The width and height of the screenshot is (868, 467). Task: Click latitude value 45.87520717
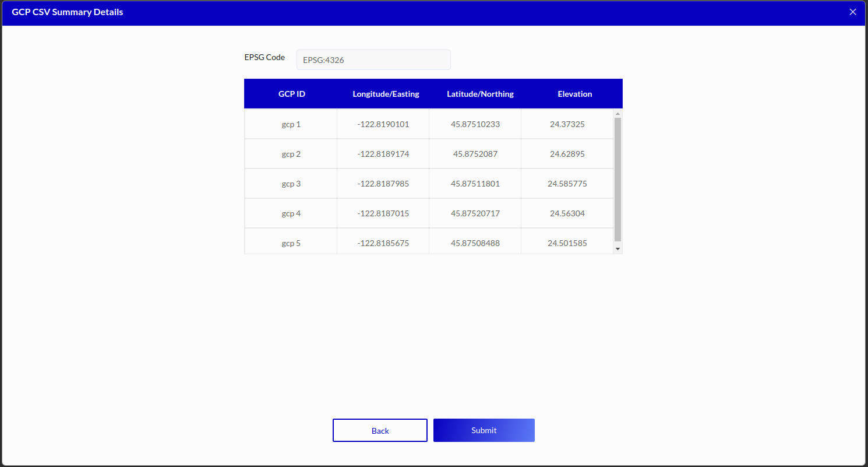(475, 213)
